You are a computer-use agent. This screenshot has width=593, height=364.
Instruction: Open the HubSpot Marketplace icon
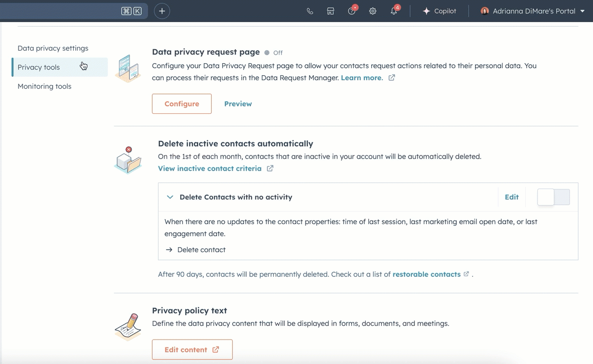click(x=331, y=11)
